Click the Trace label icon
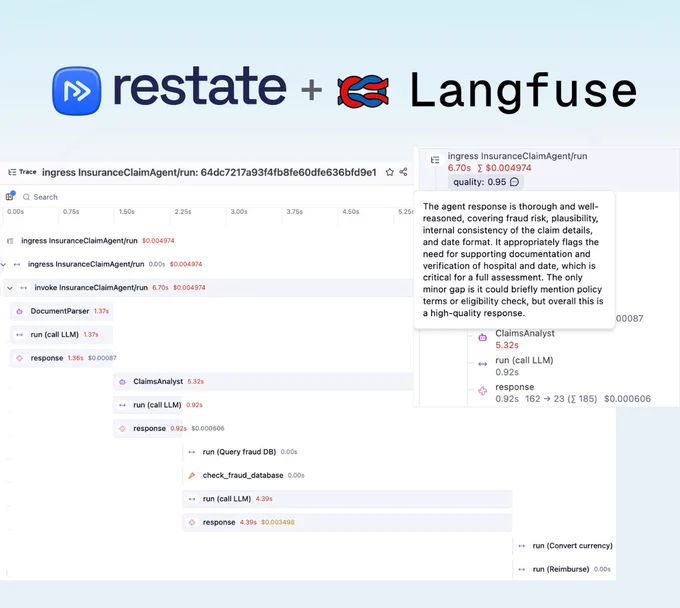The image size is (680, 608). (13, 172)
